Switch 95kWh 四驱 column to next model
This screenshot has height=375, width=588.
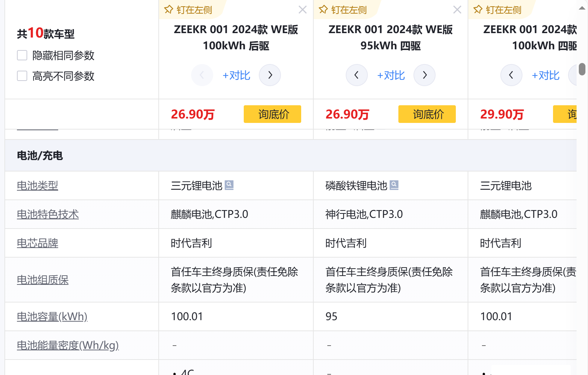(425, 75)
